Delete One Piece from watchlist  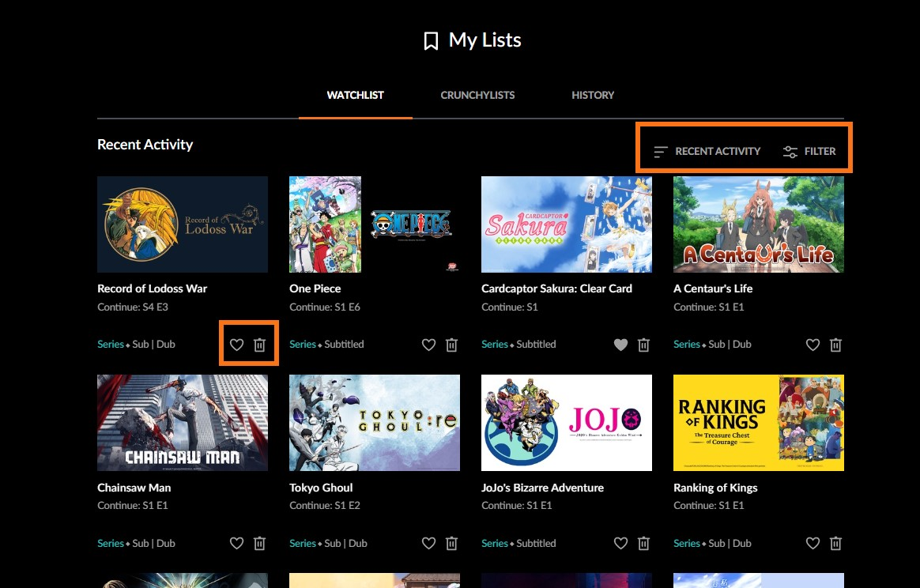pyautogui.click(x=451, y=345)
